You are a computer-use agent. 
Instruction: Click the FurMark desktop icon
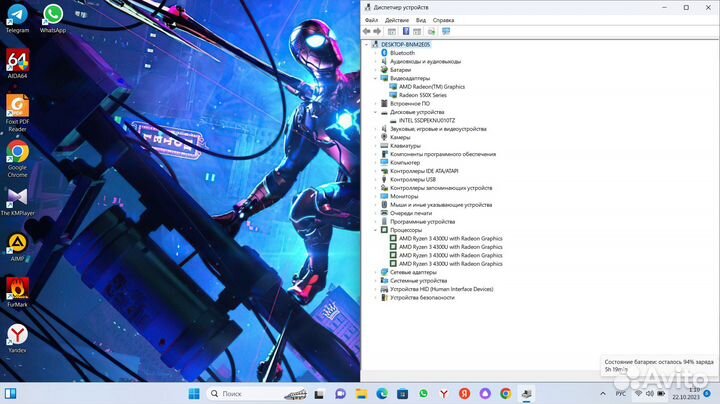point(17,292)
